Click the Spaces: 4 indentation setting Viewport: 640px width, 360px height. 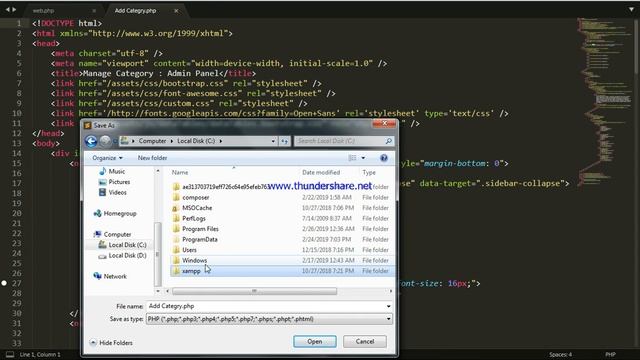coord(560,354)
